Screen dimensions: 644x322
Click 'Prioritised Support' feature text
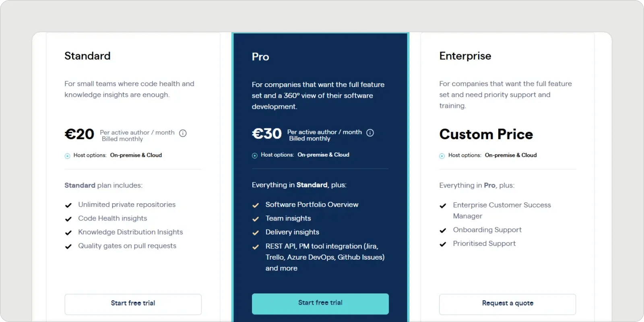484,244
